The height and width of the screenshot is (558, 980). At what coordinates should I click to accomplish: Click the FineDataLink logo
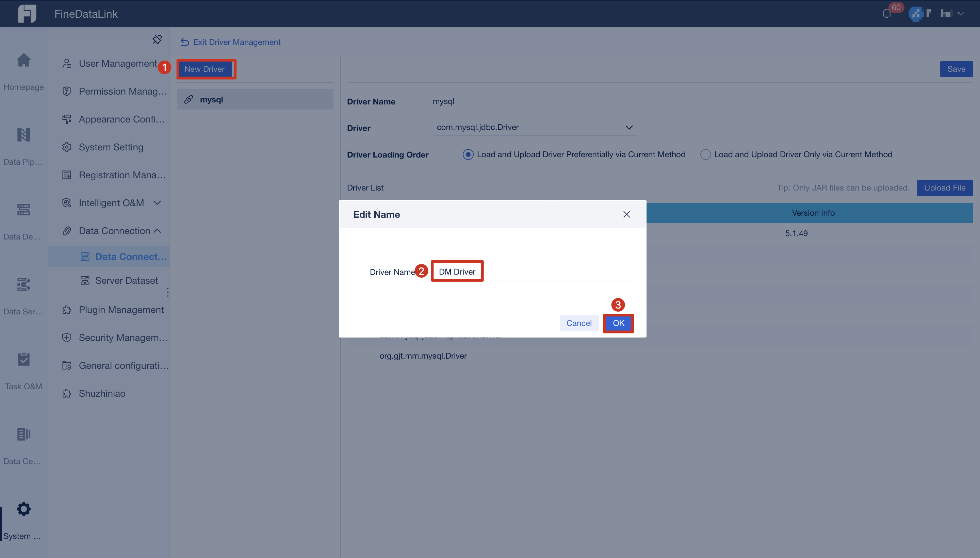(27, 13)
